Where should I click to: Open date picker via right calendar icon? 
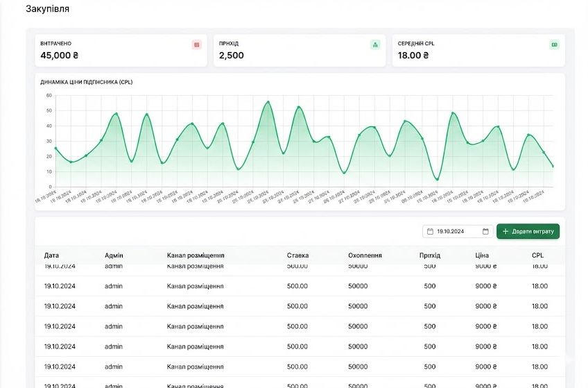[x=485, y=232]
